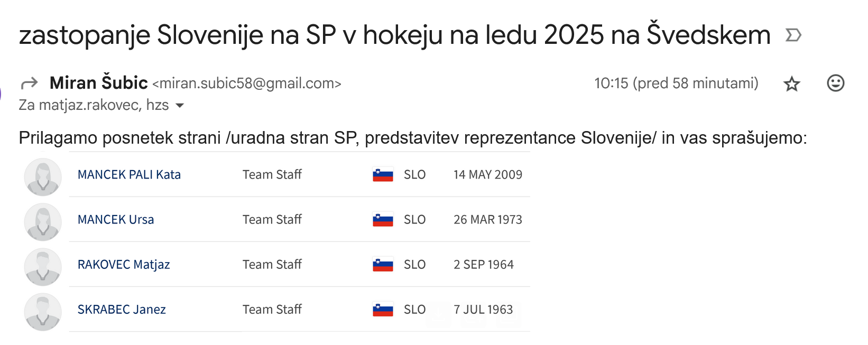Open MANCEK PALI Kata profile link
The width and height of the screenshot is (868, 345).
(129, 174)
